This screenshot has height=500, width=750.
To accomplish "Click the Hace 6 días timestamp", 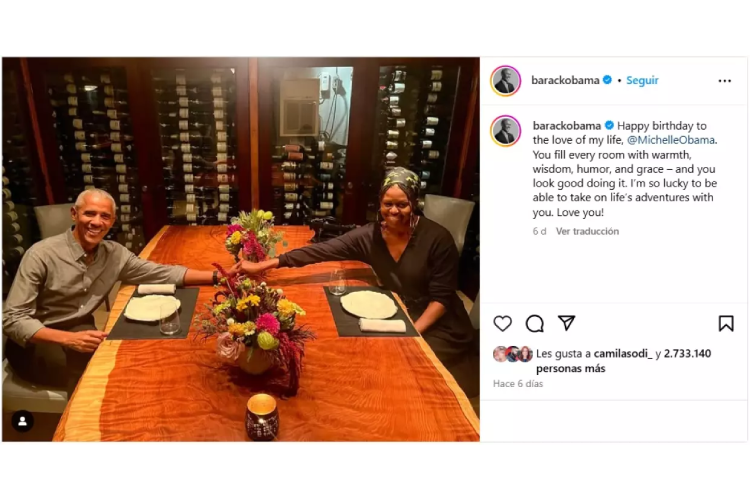I will (518, 384).
